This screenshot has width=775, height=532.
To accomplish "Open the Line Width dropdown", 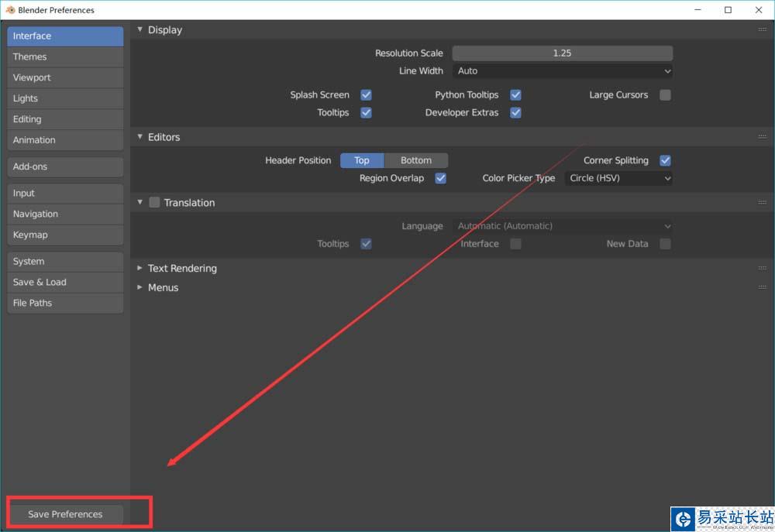I will (x=563, y=71).
